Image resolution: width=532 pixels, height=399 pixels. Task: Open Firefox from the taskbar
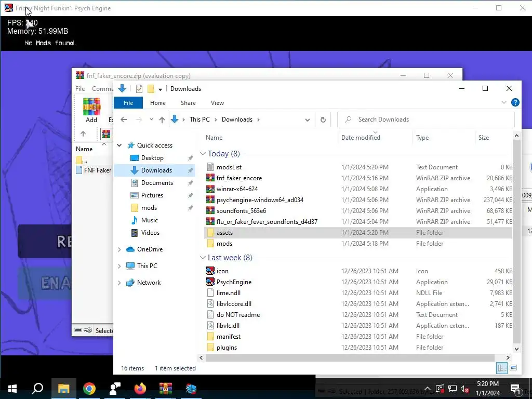[140, 389]
